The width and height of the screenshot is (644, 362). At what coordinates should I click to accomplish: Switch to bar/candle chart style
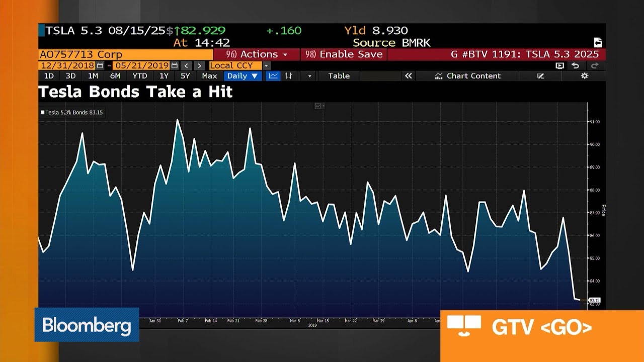pos(289,76)
